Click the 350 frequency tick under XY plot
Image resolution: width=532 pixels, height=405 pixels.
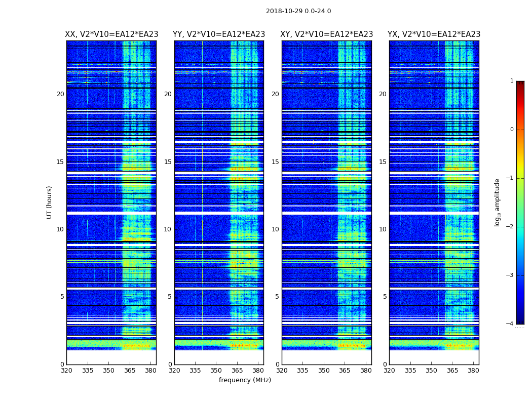click(x=324, y=371)
